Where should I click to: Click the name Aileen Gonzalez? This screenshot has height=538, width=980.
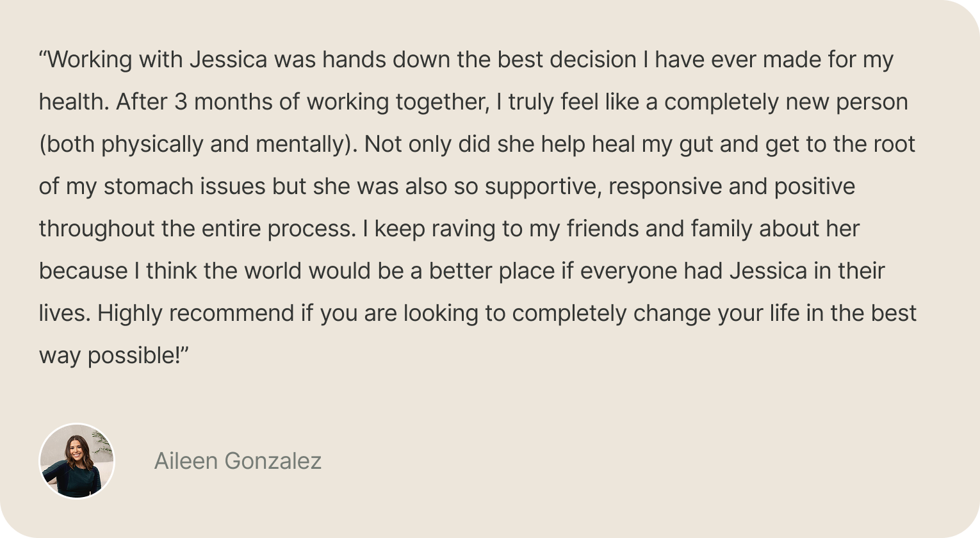pos(238,461)
